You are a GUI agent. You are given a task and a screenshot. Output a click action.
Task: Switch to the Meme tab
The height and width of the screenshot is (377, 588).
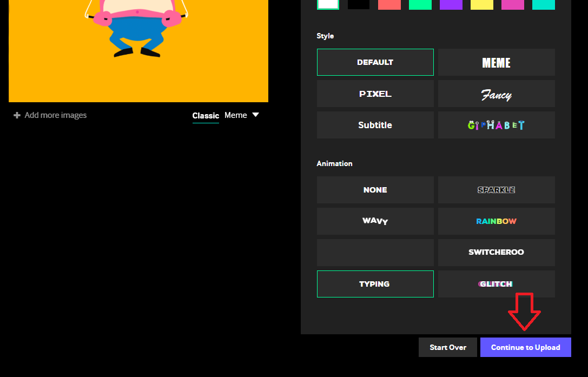(x=235, y=115)
